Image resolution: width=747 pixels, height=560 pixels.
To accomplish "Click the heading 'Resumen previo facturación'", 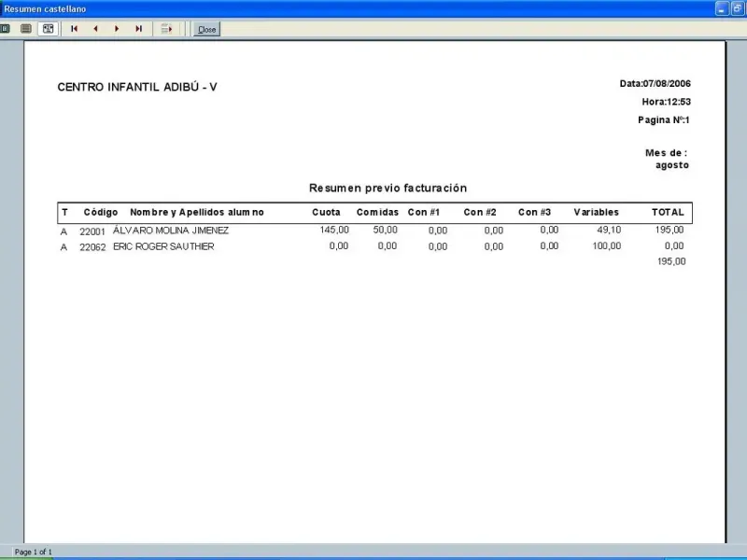I will (x=388, y=189).
